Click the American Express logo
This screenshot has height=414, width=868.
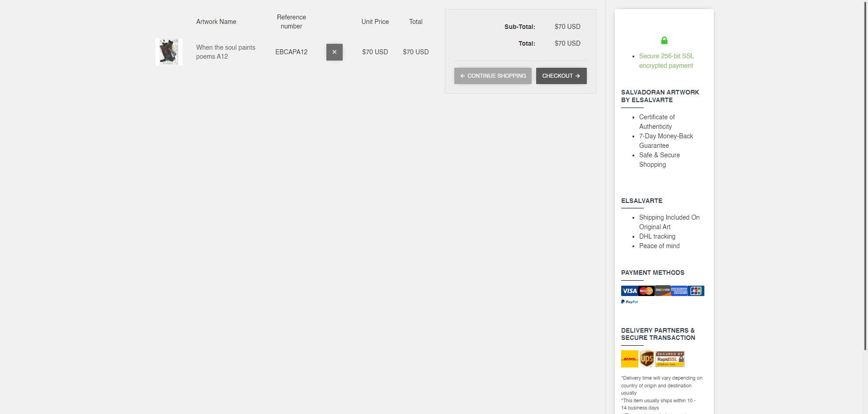click(679, 291)
